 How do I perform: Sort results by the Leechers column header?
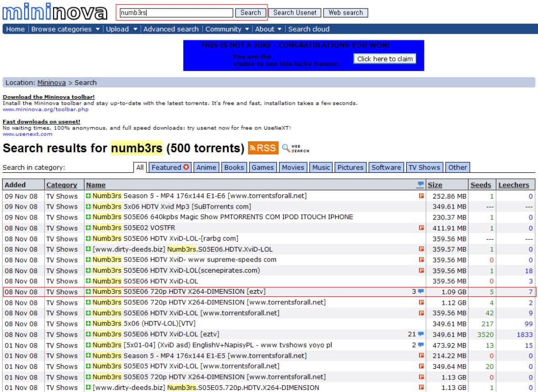pyautogui.click(x=514, y=185)
